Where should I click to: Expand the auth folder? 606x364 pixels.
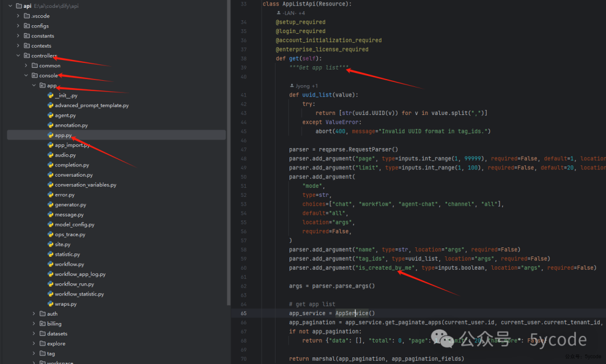pos(34,314)
